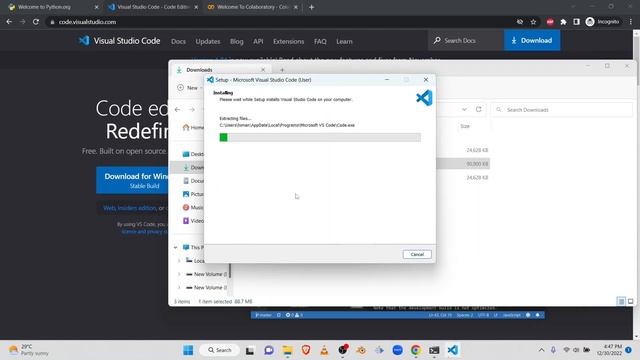Click the File Explorer back arrow
Viewport: 640px width, 360px height.
(177, 109)
